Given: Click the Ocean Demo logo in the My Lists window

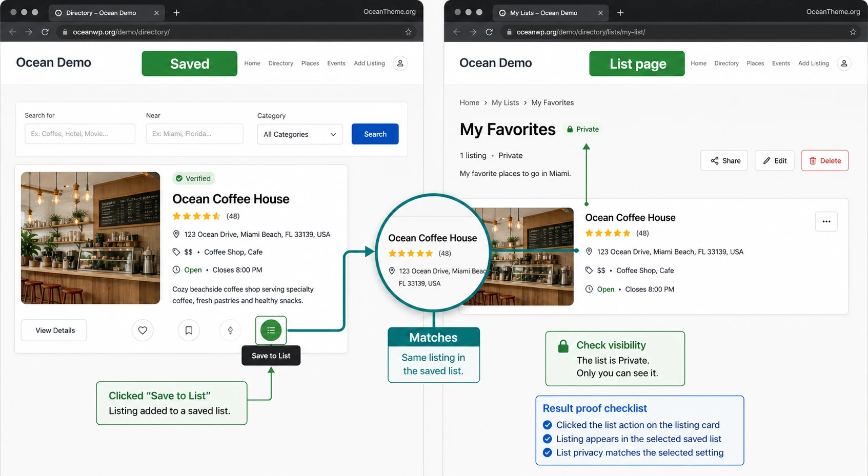Looking at the screenshot, I should coord(496,63).
